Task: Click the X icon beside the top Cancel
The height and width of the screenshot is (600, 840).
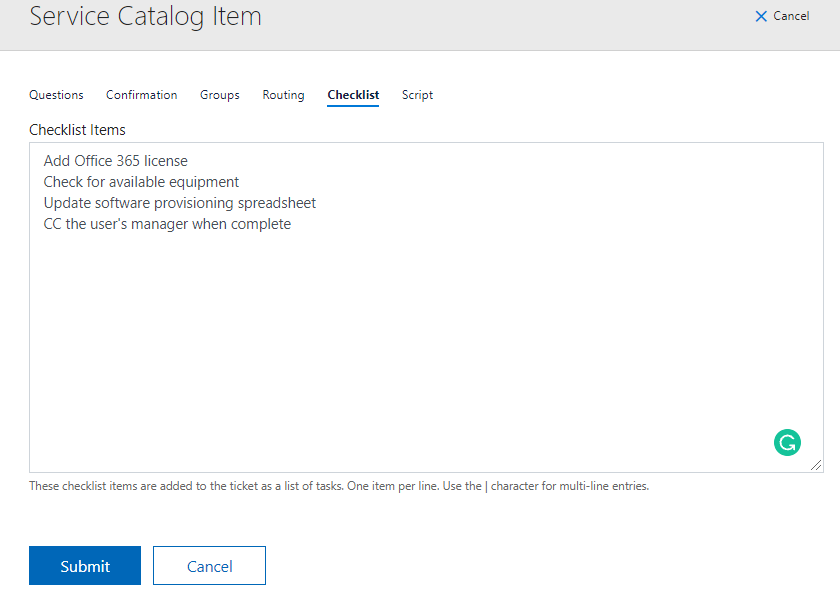Action: coord(761,17)
